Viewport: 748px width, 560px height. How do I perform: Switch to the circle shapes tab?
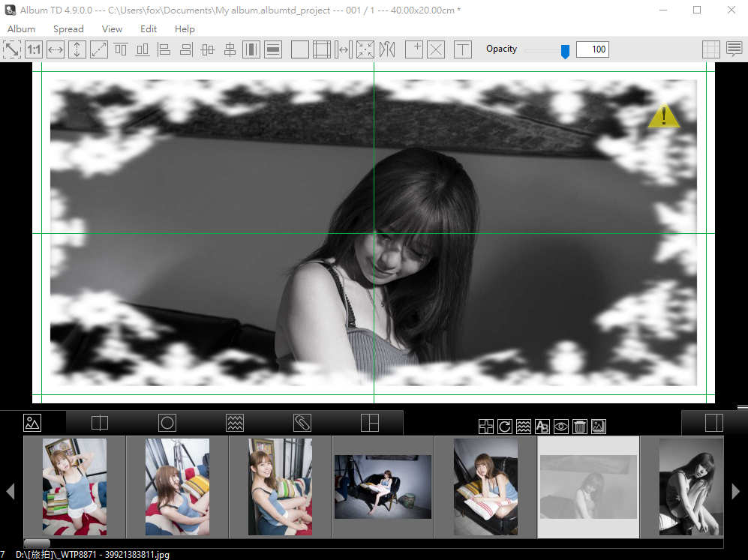167,423
